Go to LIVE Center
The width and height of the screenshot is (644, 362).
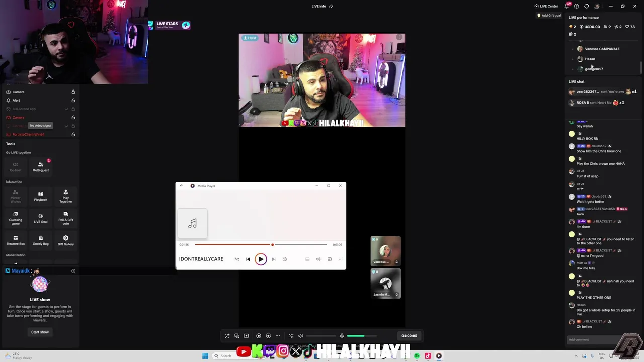pos(546,6)
